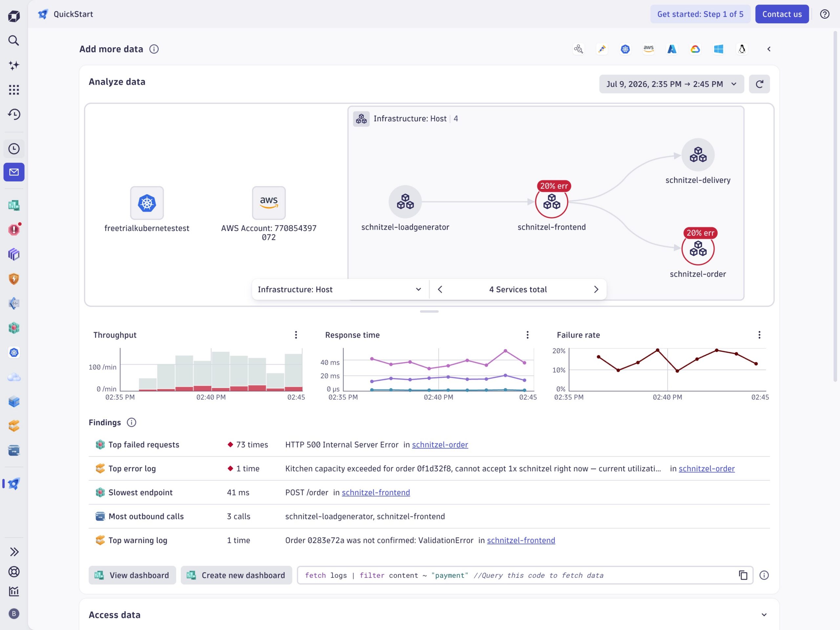The image size is (840, 630).
Task: Select the AWS data source icon in header
Action: point(649,49)
